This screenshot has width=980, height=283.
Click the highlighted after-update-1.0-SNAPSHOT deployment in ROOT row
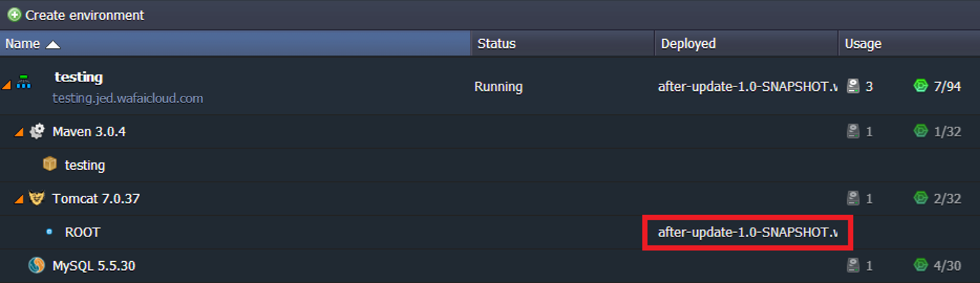[x=748, y=232]
